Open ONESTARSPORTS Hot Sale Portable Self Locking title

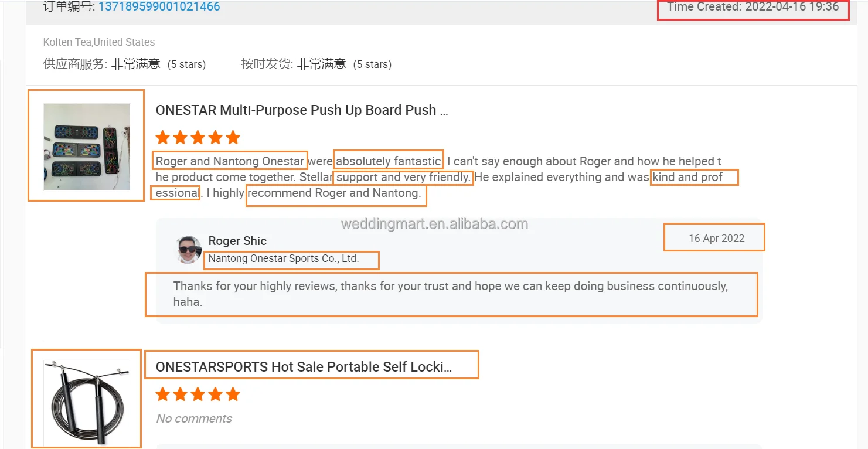point(304,367)
